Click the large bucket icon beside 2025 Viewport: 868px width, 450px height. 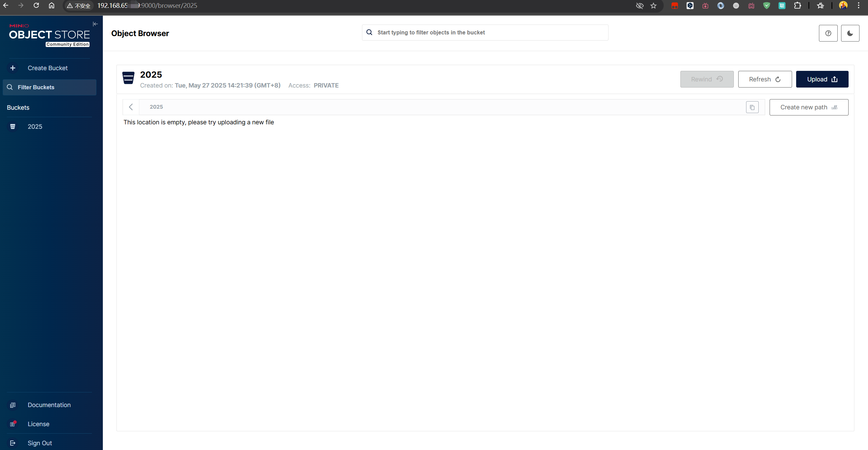click(x=128, y=78)
